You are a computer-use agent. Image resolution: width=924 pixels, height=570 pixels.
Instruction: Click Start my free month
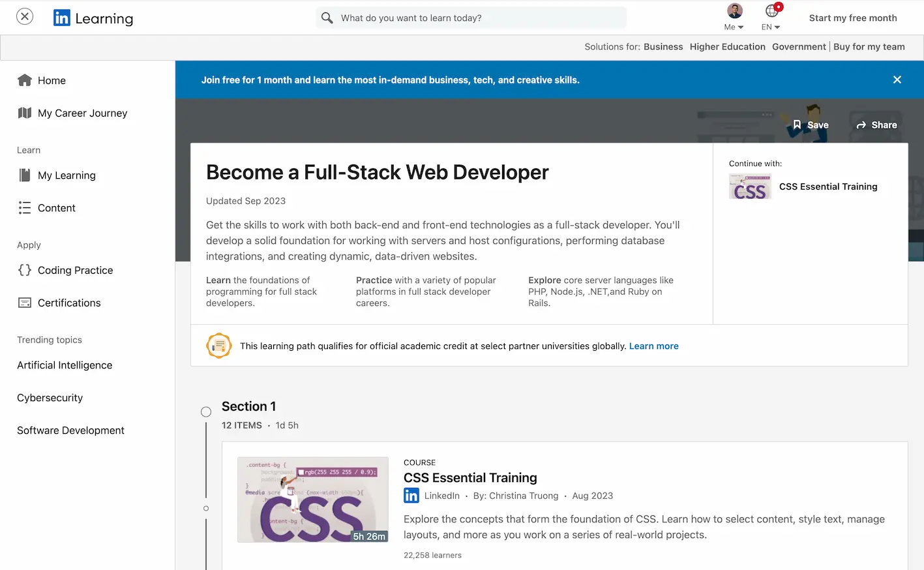tap(852, 18)
